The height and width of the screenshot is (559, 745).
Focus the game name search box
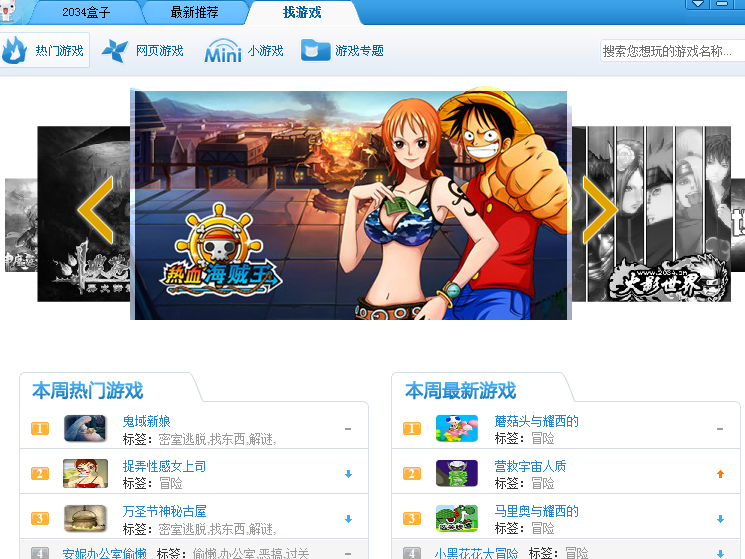pos(672,51)
